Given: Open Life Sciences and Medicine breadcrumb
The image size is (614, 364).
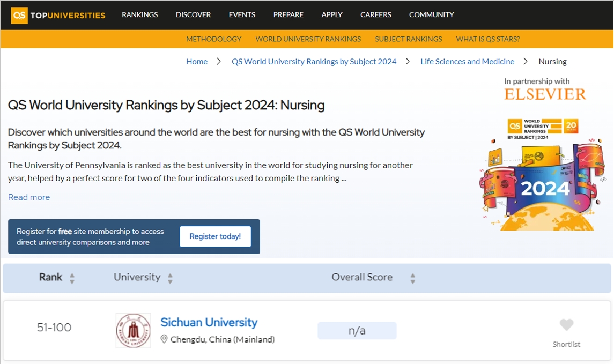Looking at the screenshot, I should tap(467, 62).
